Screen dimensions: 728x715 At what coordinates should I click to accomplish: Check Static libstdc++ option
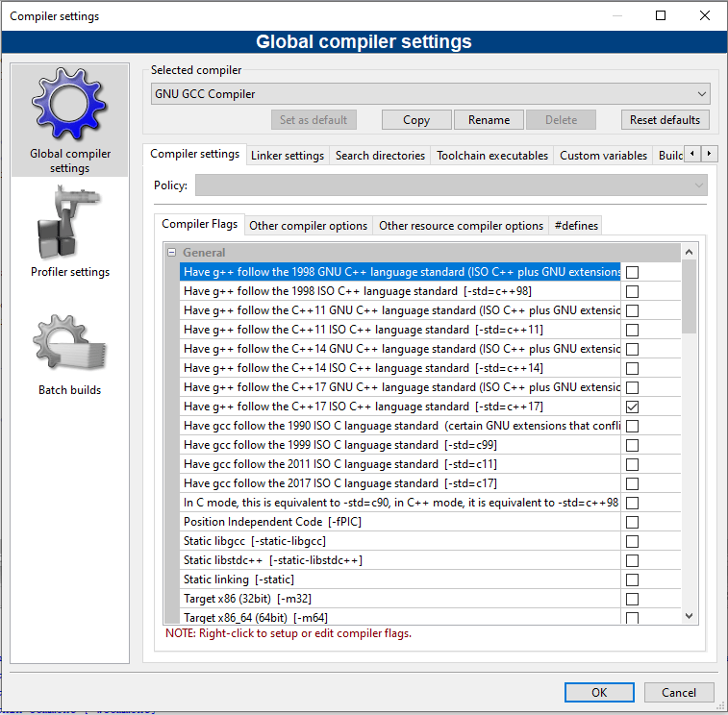coord(632,560)
